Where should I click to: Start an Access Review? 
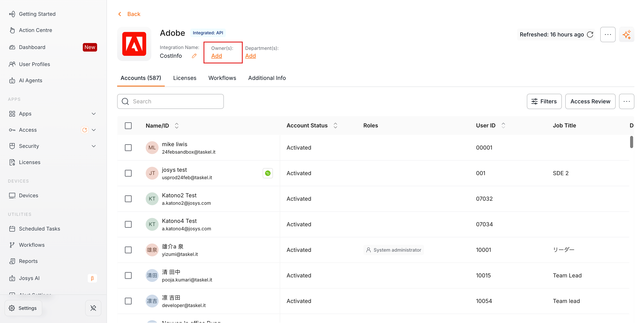(590, 101)
